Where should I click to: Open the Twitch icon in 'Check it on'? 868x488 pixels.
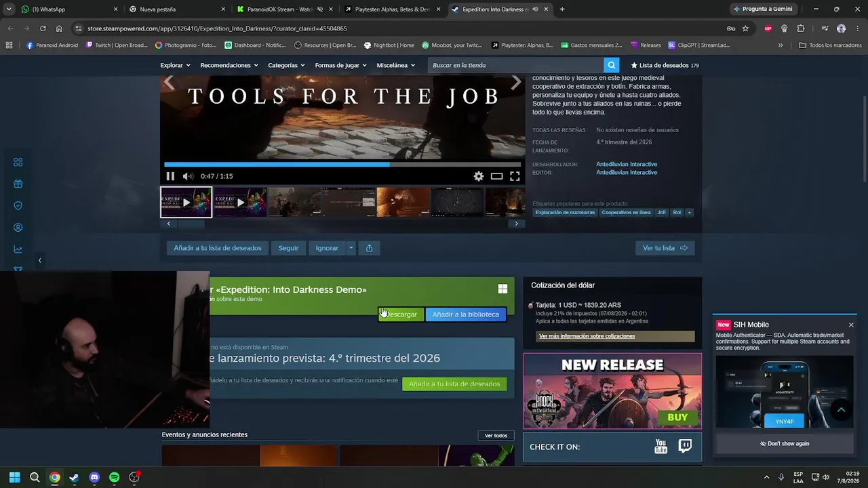(x=686, y=447)
